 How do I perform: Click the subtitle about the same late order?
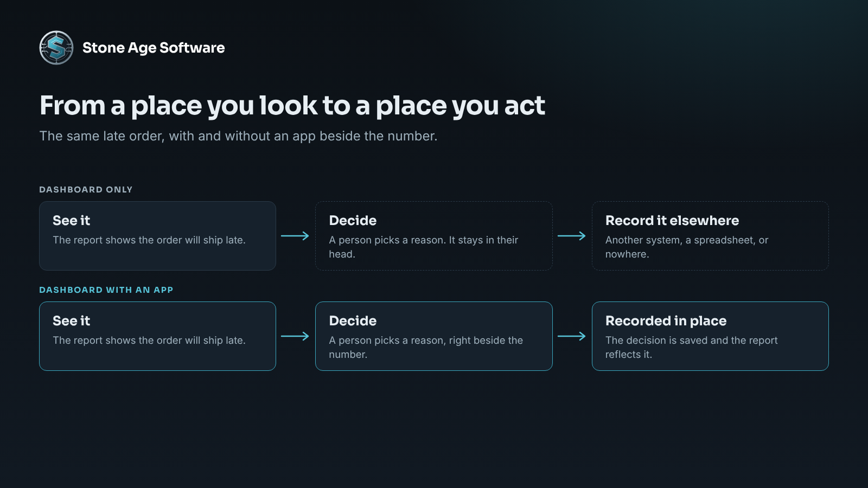tap(238, 136)
